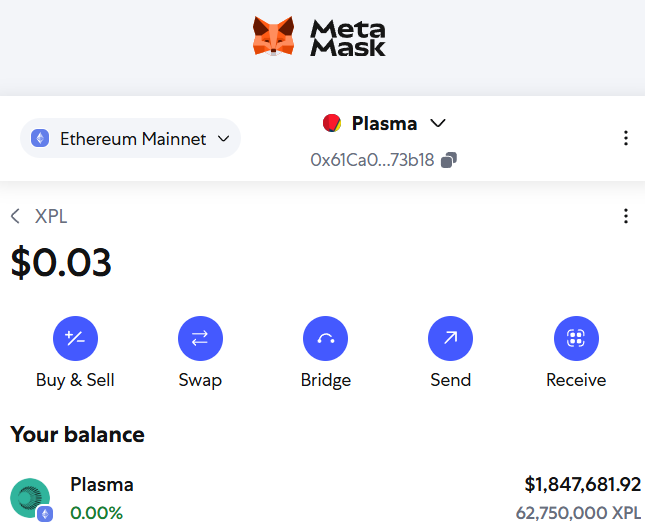Open the Swap arrows icon
This screenshot has height=527, width=645.
click(200, 338)
